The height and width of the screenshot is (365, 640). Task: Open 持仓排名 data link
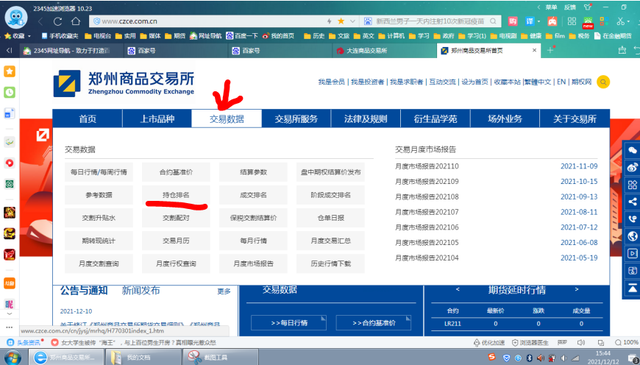tap(176, 195)
